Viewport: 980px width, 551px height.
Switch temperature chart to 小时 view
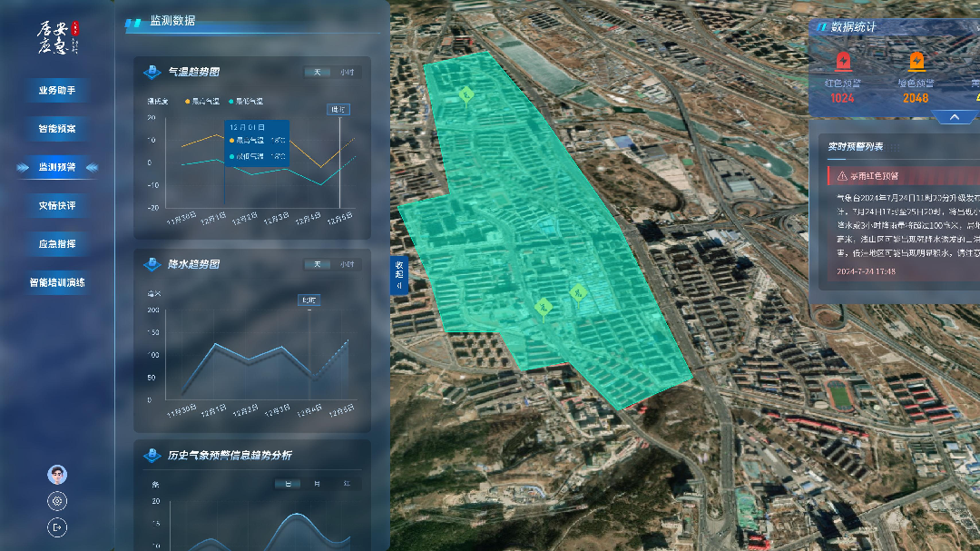(347, 72)
